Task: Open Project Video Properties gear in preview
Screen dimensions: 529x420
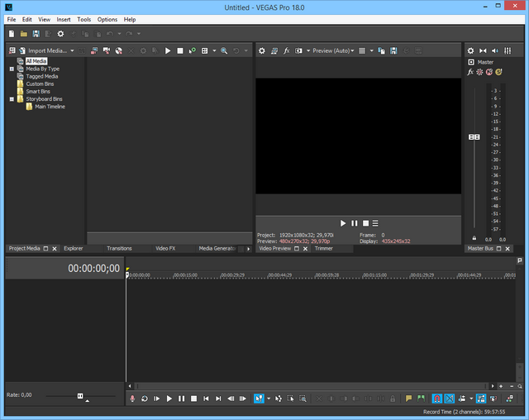Action: [262, 50]
